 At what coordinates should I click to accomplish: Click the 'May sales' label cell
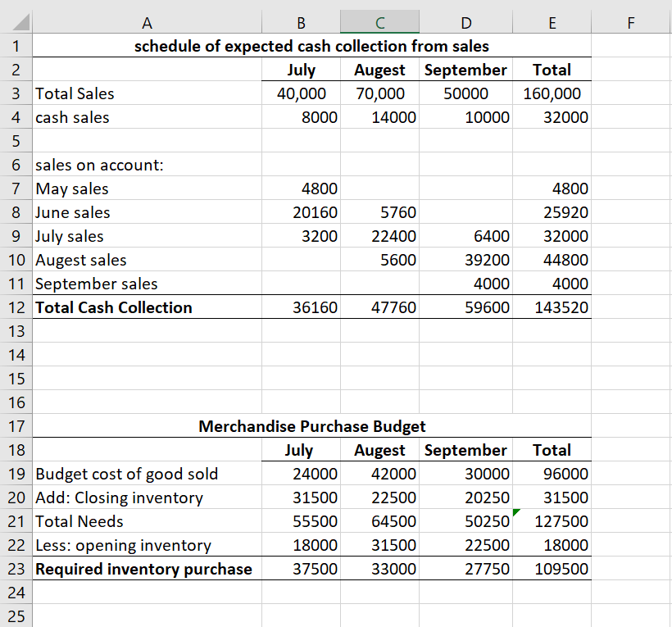(x=147, y=189)
